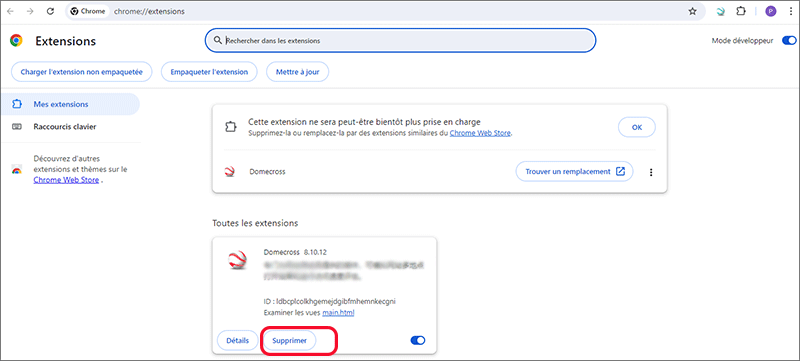
Task: Click Mettre à jour button
Action: [297, 72]
